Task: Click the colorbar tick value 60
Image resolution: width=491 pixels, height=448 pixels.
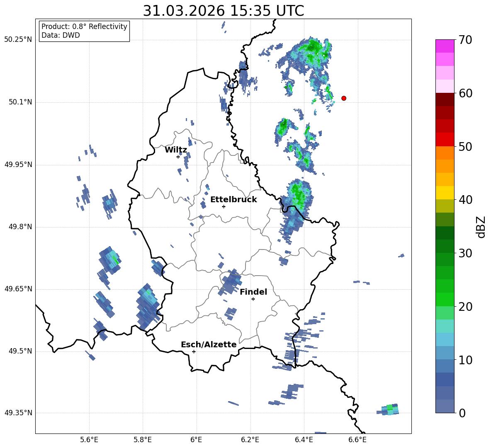Action: [465, 93]
